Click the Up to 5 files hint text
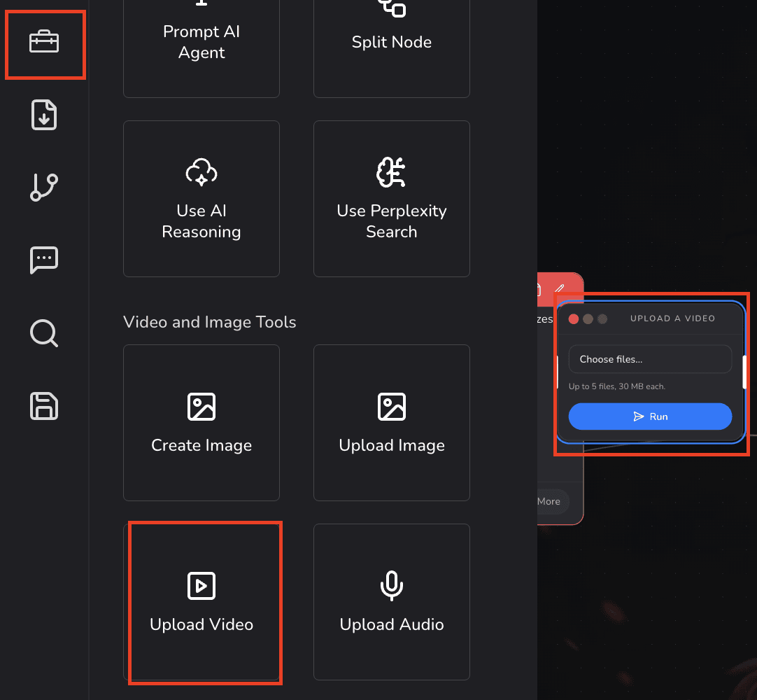Screen dimensions: 757x700 pos(617,386)
